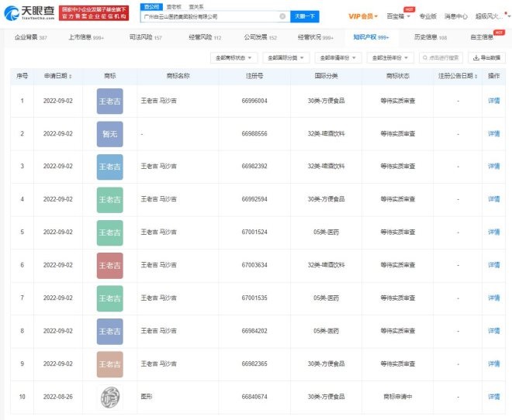Click the round graphic trademark in row 10
This screenshot has width=512, height=420.
110,397
